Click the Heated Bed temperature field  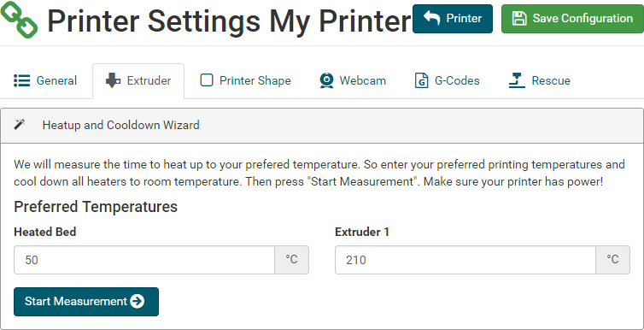(x=144, y=260)
